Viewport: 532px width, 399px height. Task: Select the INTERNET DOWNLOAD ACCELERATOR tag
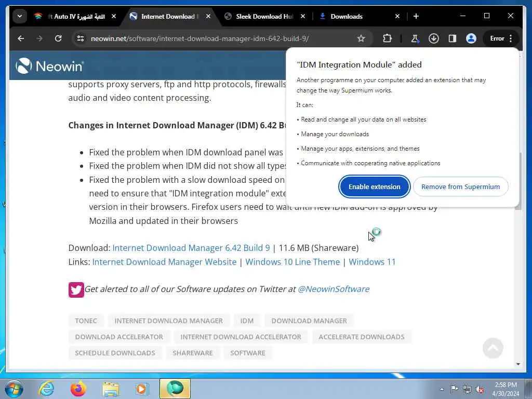(x=241, y=337)
